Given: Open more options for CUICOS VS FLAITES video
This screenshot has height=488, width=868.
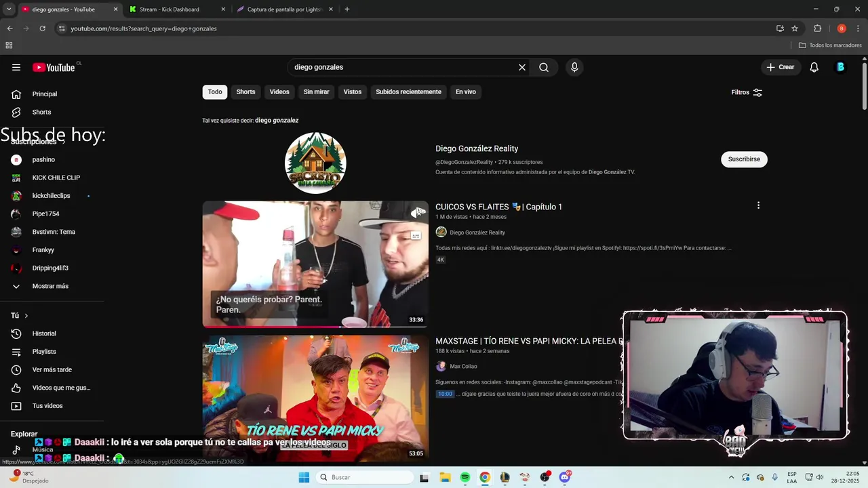Looking at the screenshot, I should click(758, 205).
